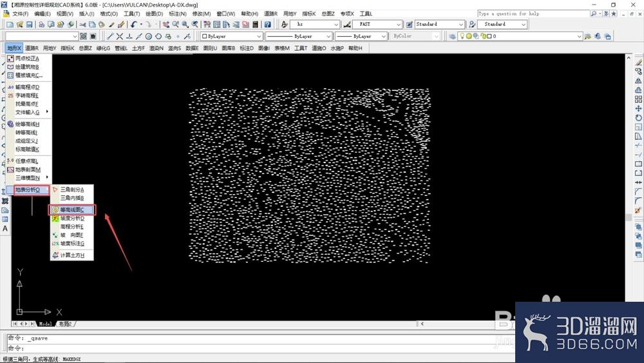Click the Layer Properties Manager icon
Image resolution: width=644 pixels, height=363 pixels.
point(452,36)
